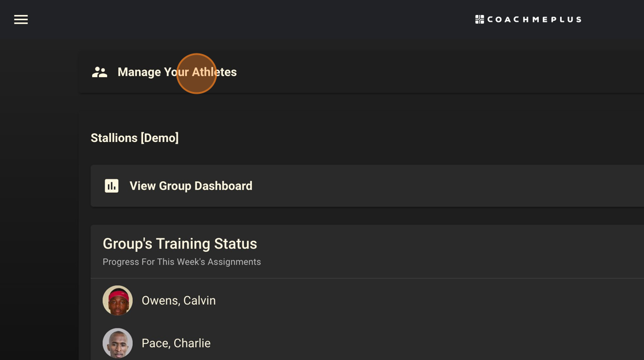The height and width of the screenshot is (360, 644).
Task: Select the Manage Your Athletes header bar
Action: (x=345, y=72)
